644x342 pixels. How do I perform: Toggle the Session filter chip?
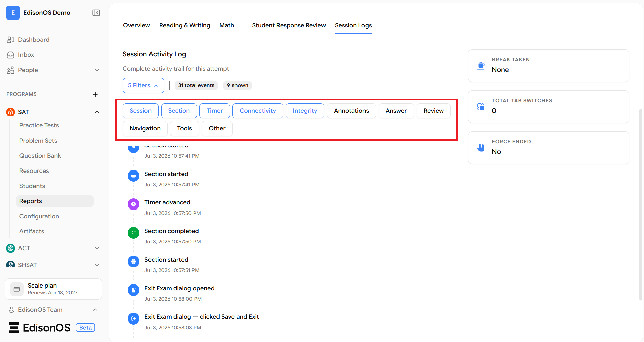(x=140, y=111)
